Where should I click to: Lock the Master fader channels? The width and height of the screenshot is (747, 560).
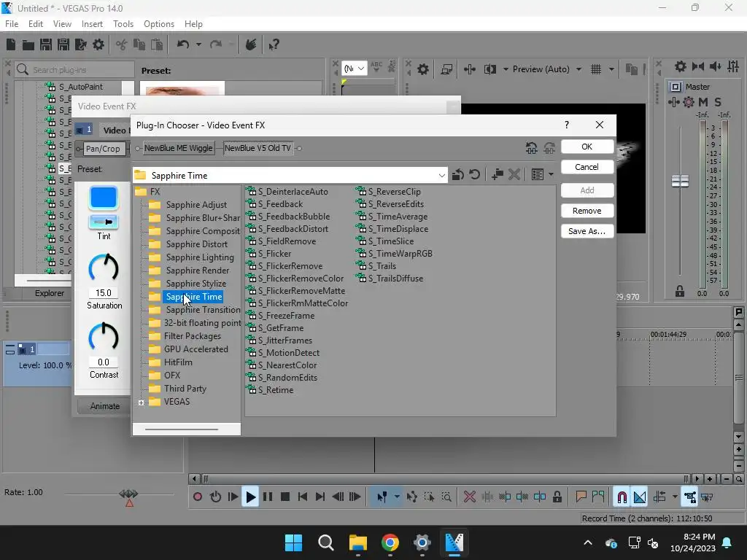pyautogui.click(x=680, y=291)
